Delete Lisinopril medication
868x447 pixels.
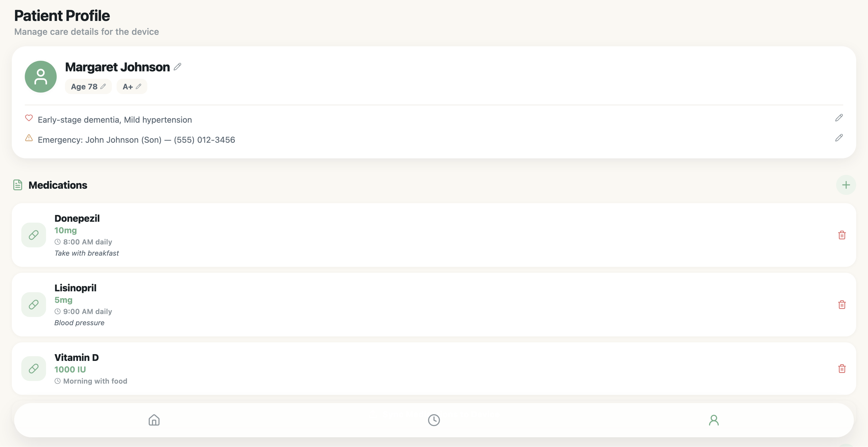[x=842, y=305]
